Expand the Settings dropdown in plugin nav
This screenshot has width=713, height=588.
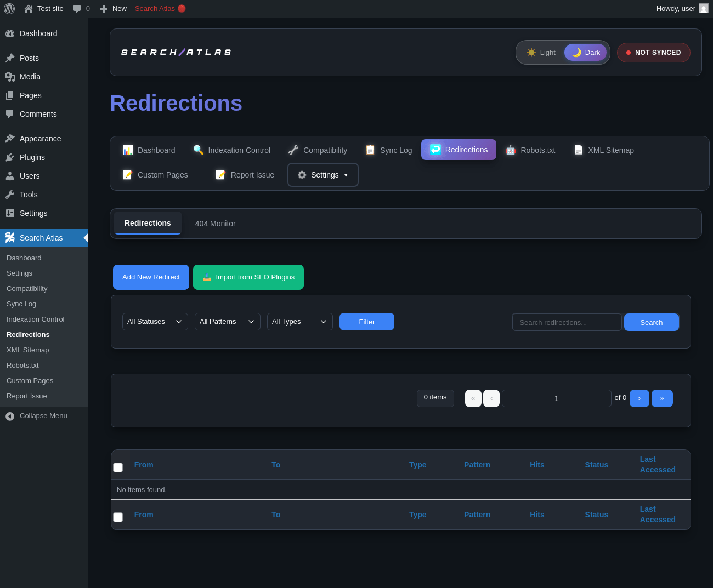[323, 175]
